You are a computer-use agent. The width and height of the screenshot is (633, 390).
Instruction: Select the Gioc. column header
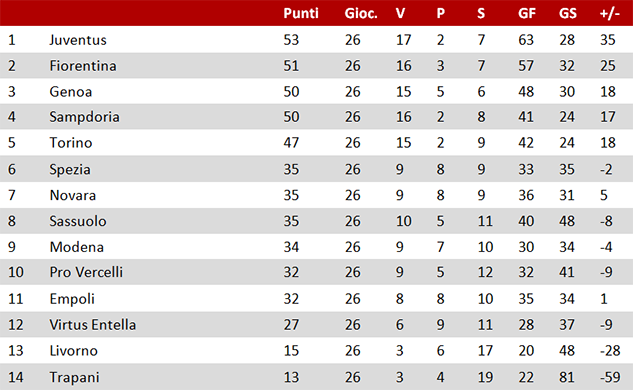(361, 13)
